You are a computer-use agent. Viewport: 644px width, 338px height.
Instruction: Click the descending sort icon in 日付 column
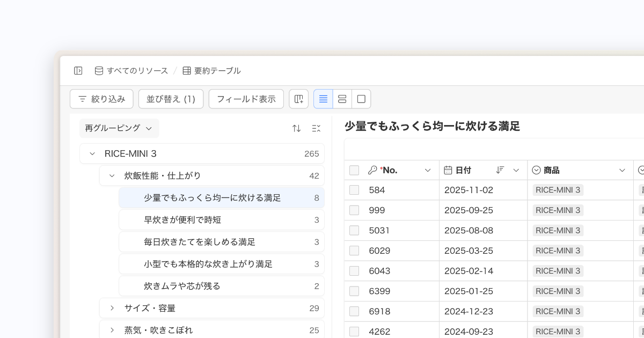pyautogui.click(x=500, y=170)
